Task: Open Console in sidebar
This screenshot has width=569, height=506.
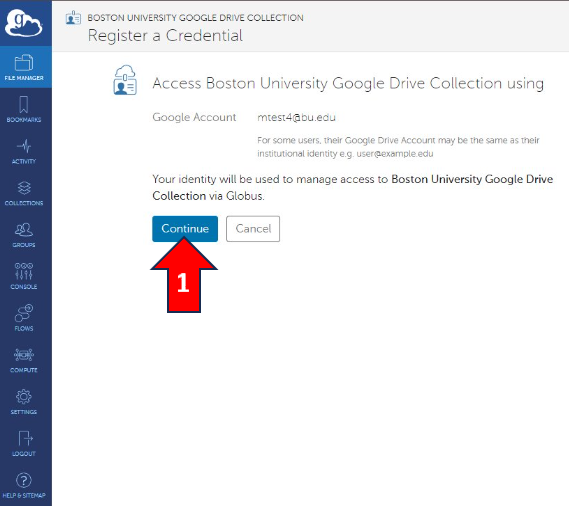Action: pos(24,276)
